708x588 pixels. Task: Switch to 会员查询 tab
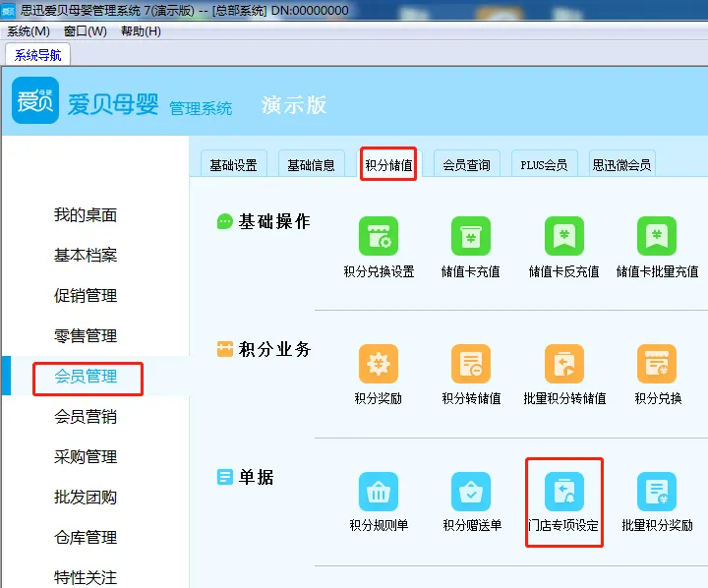466,165
